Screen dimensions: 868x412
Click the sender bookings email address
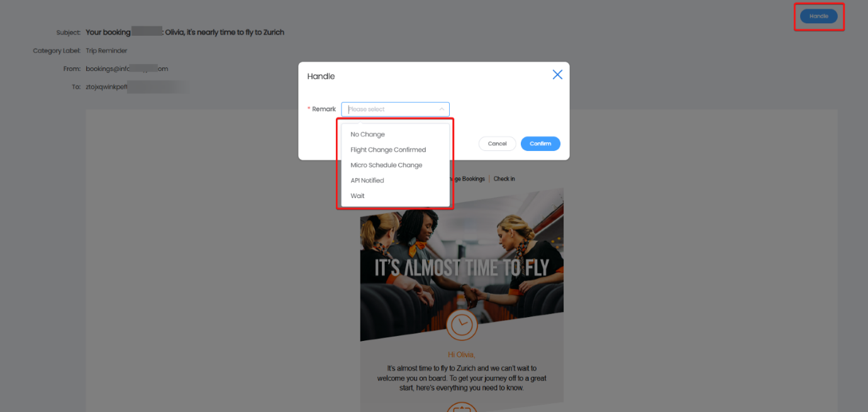click(127, 69)
